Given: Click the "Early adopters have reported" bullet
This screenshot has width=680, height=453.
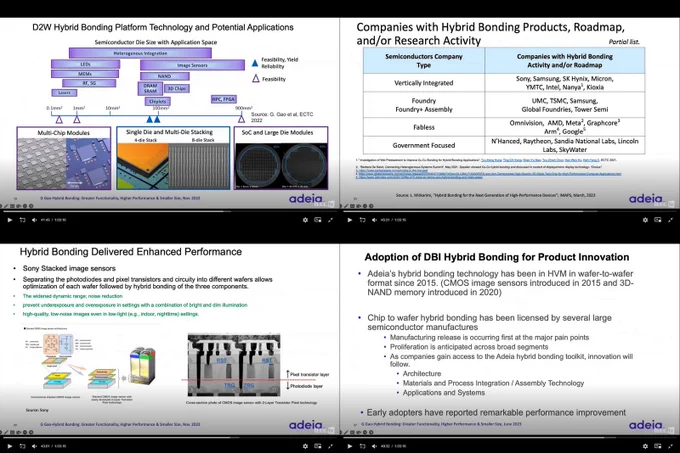Looking at the screenshot, I should pos(496,412).
